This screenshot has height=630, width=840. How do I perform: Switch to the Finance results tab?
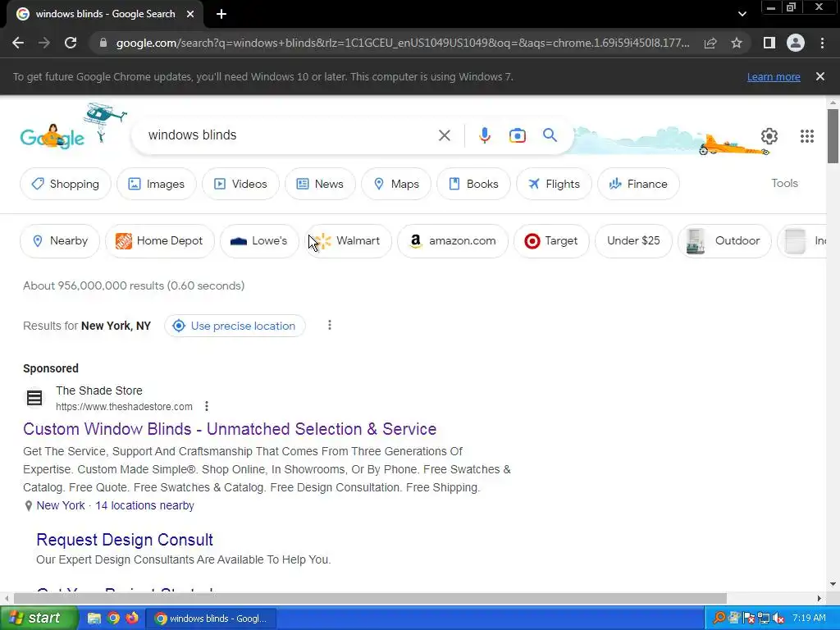click(x=638, y=184)
